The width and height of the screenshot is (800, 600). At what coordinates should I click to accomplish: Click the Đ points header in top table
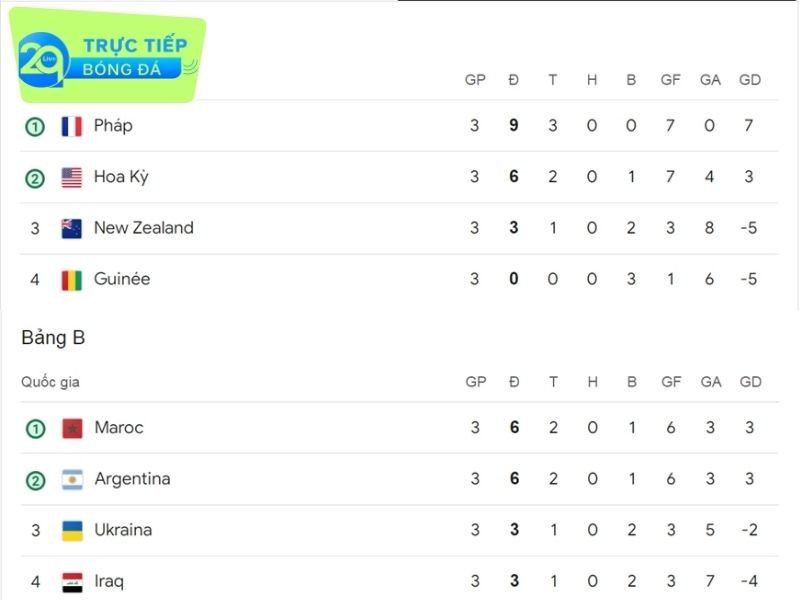514,80
